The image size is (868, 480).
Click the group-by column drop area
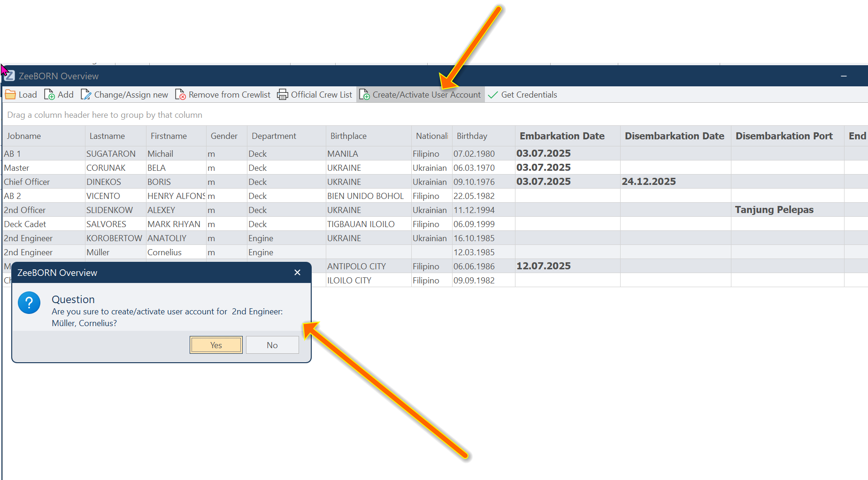point(435,115)
